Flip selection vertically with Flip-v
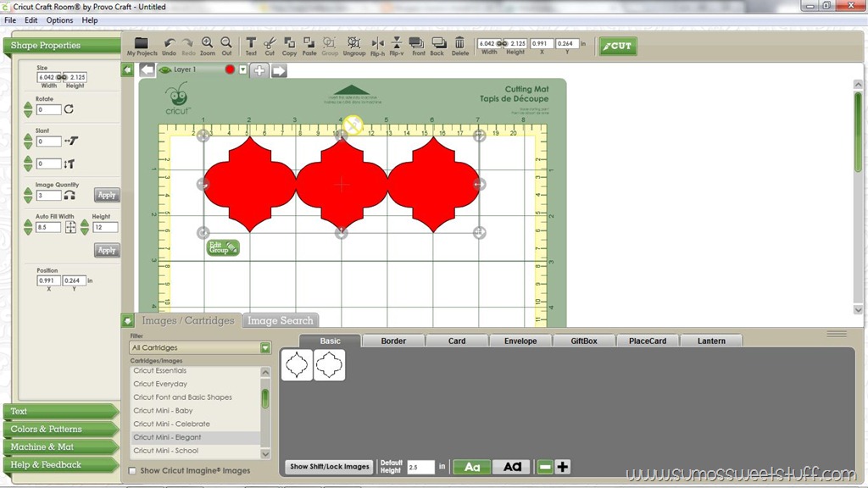868x488 pixels. [x=397, y=46]
